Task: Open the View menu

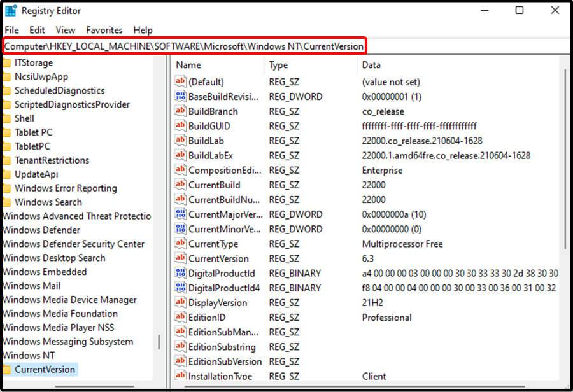Action: pyautogui.click(x=66, y=30)
